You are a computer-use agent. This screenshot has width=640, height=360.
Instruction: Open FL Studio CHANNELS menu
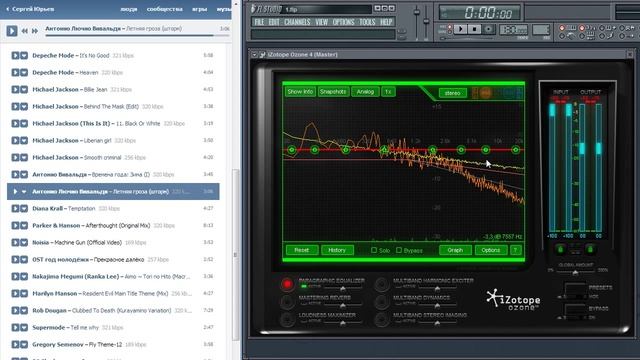pyautogui.click(x=297, y=22)
